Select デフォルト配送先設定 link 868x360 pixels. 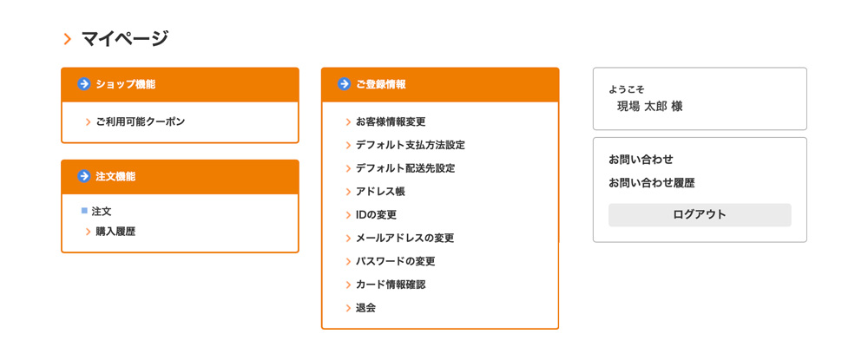[404, 168]
